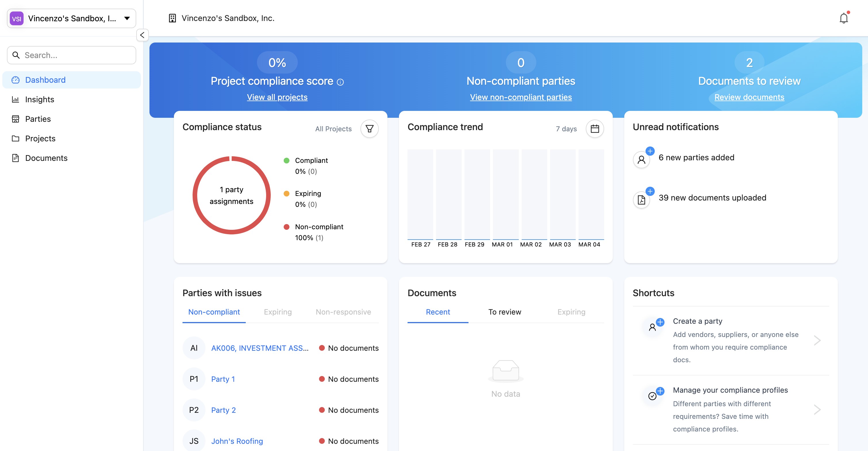The width and height of the screenshot is (868, 451).
Task: Click the Review documents link
Action: 749,97
